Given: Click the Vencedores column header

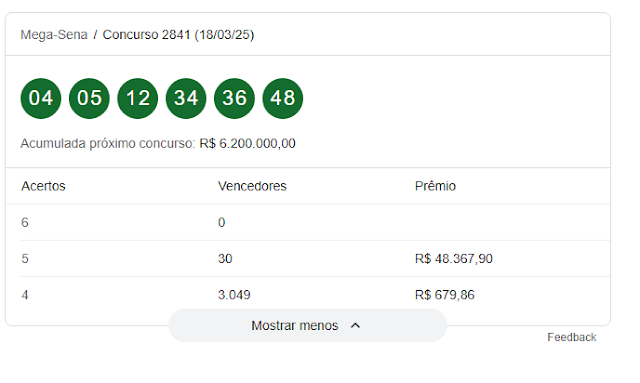Looking at the screenshot, I should (x=252, y=186).
